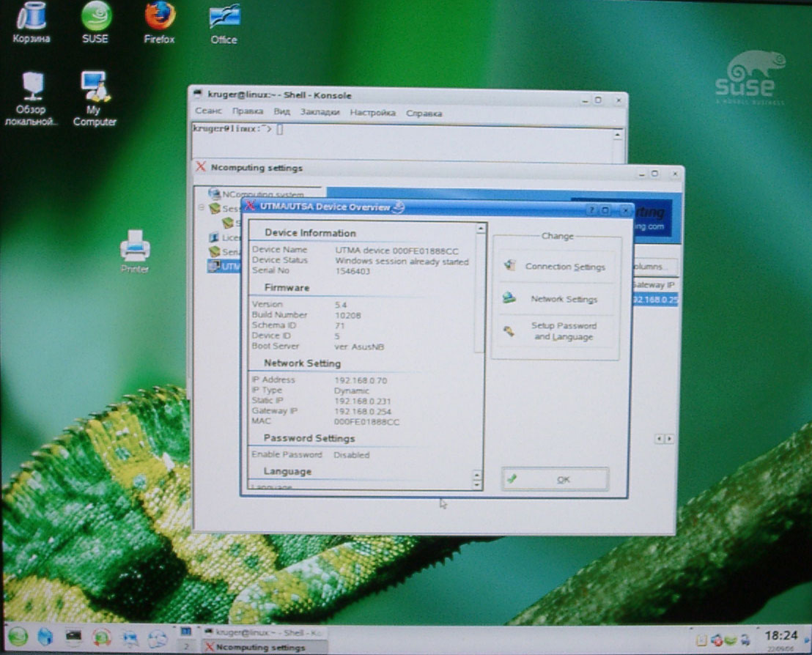Viewport: 812px width, 655px height.
Task: Click the scroll-down arrow of Device Information
Action: click(x=477, y=485)
